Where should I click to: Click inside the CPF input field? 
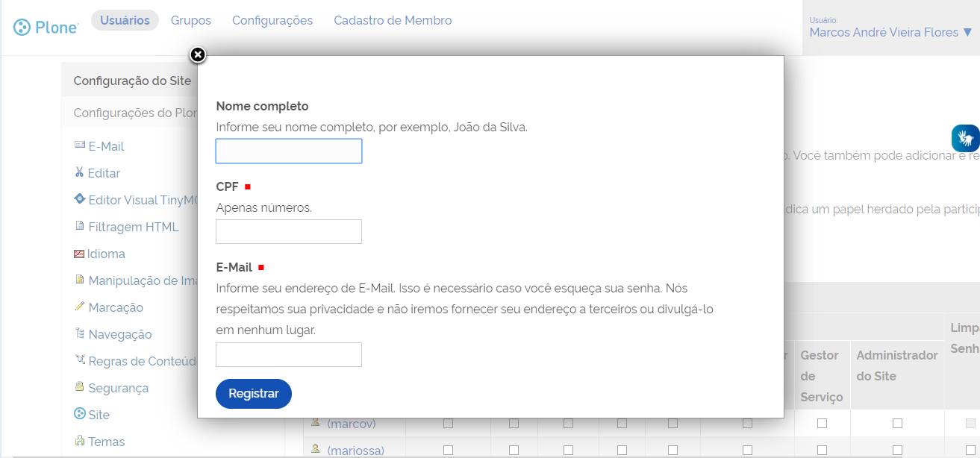coord(288,231)
